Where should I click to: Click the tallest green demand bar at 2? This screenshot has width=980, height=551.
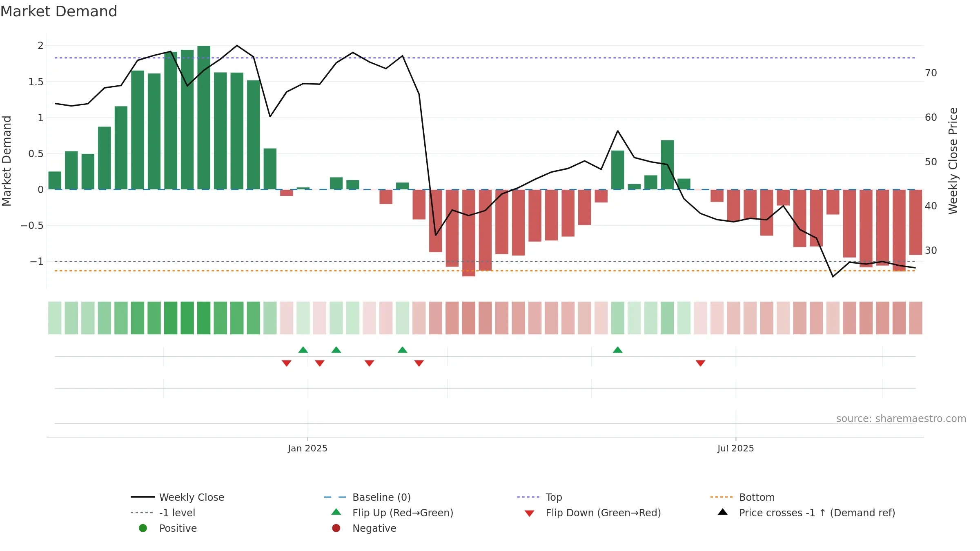click(x=204, y=118)
